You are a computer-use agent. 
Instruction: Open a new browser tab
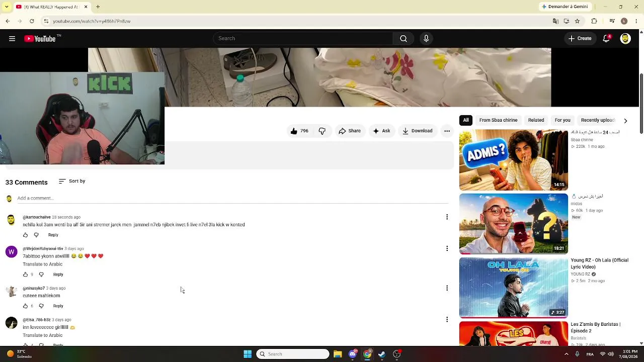(x=98, y=7)
